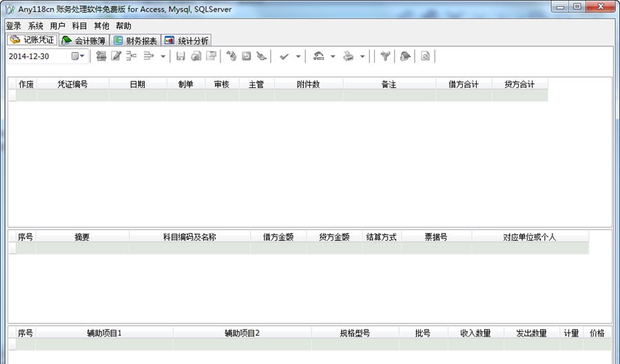Open the printer options dropdown arrow
This screenshot has height=364, width=620.
click(x=362, y=56)
